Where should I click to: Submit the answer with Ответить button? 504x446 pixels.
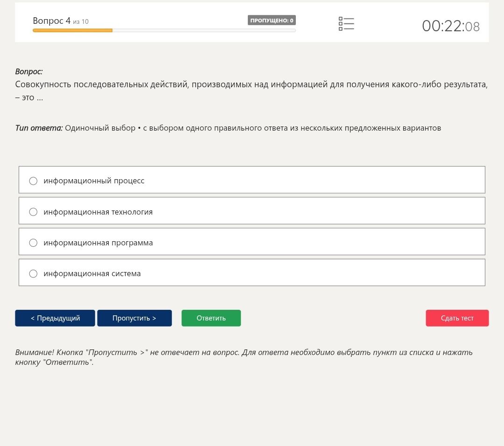211,318
